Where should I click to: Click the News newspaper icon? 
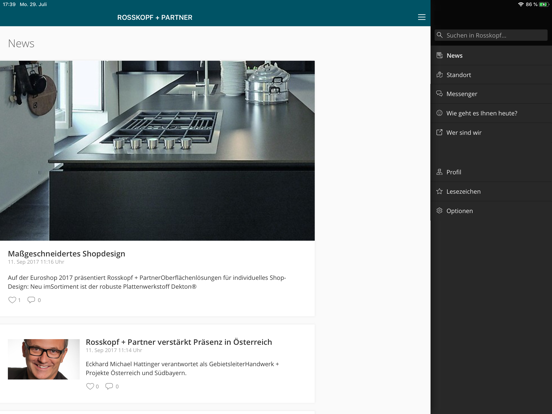pyautogui.click(x=439, y=55)
